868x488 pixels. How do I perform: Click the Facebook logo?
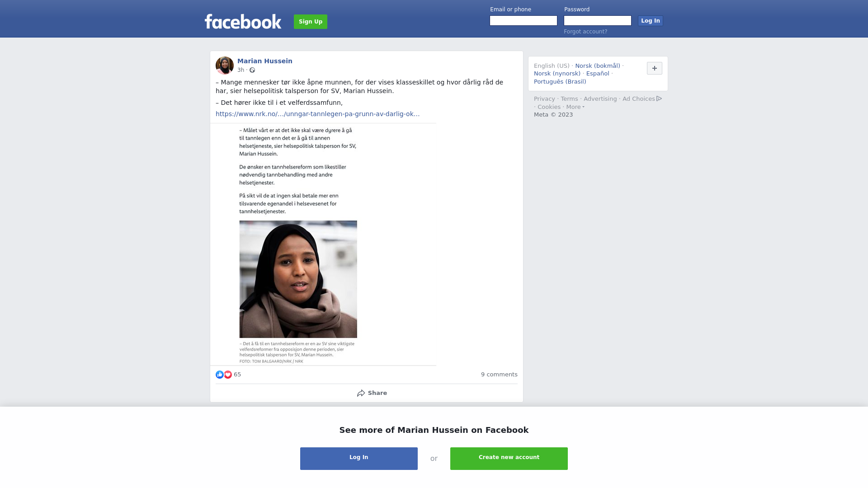pyautogui.click(x=243, y=21)
